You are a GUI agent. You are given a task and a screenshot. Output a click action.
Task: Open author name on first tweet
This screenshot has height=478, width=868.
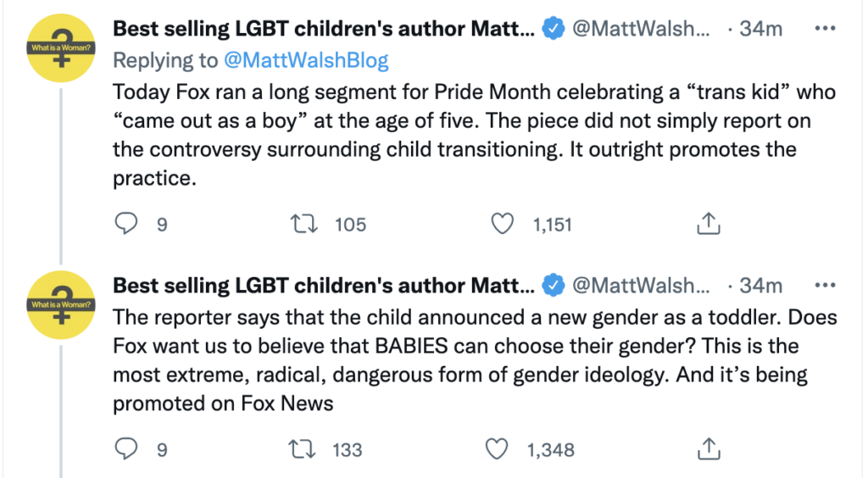(x=324, y=29)
